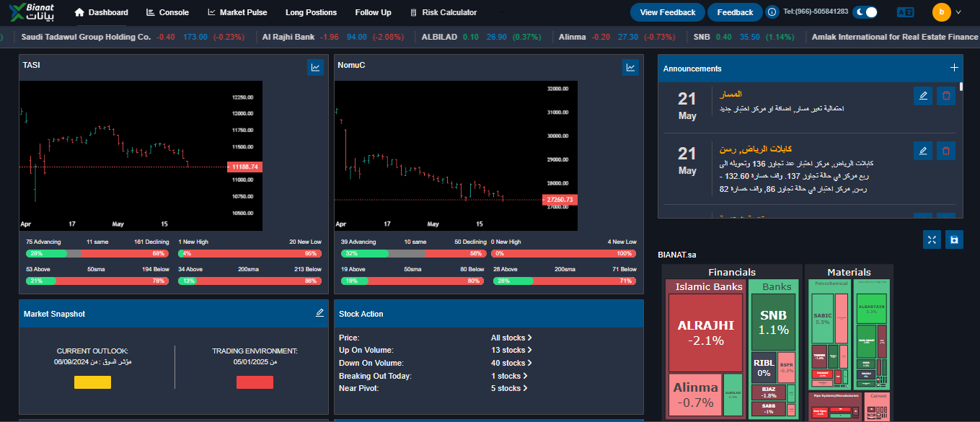Click the ALBABTAIN heatmap tile
This screenshot has width=980, height=422.
(871, 308)
